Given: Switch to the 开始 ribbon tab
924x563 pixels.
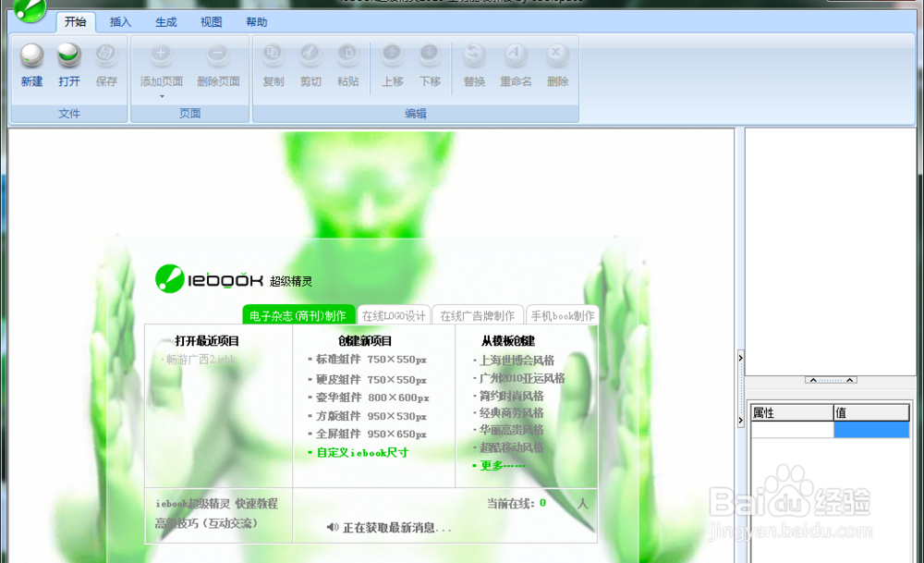Looking at the screenshot, I should tap(75, 22).
